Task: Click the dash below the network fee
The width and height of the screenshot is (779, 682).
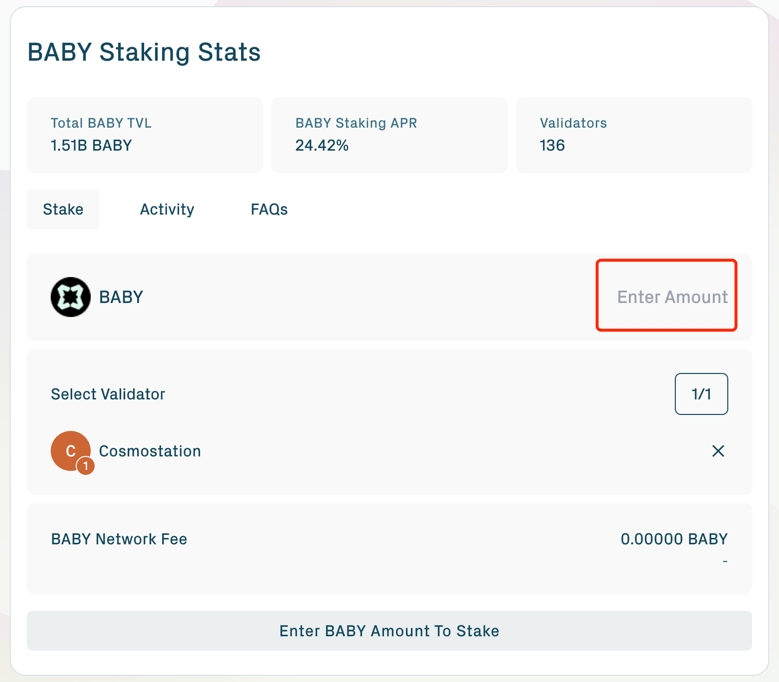Action: [724, 561]
